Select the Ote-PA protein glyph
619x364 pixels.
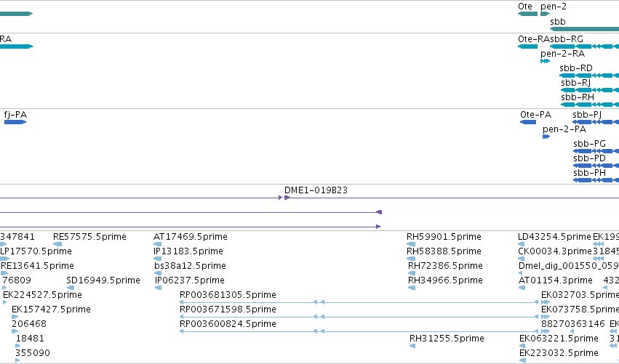click(528, 122)
